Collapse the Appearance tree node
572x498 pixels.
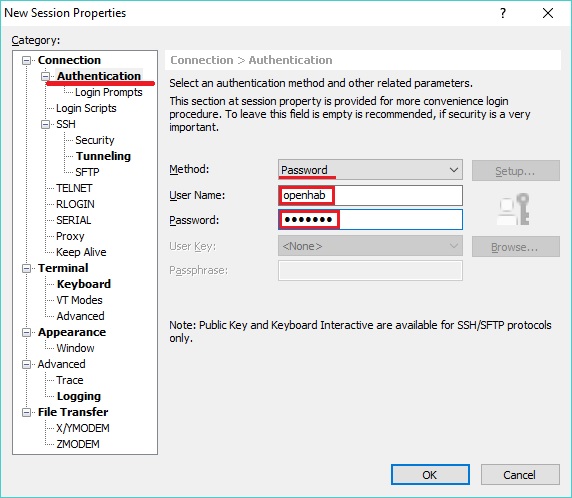pyautogui.click(x=26, y=332)
